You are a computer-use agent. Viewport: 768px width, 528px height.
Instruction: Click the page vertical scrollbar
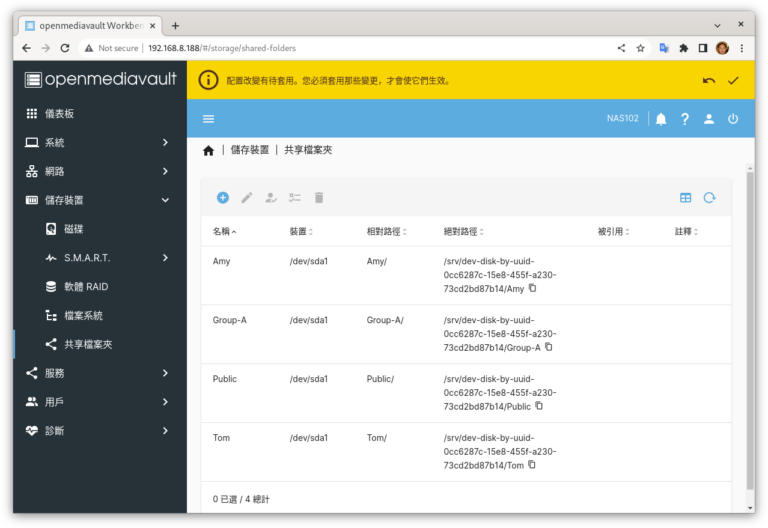750,331
